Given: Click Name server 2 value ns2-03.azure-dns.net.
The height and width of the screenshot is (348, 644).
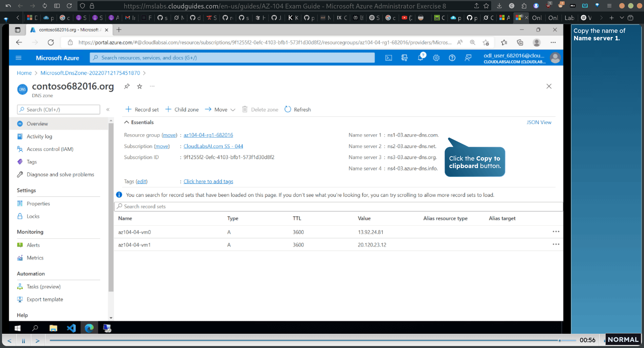Looking at the screenshot, I should coord(412,146).
